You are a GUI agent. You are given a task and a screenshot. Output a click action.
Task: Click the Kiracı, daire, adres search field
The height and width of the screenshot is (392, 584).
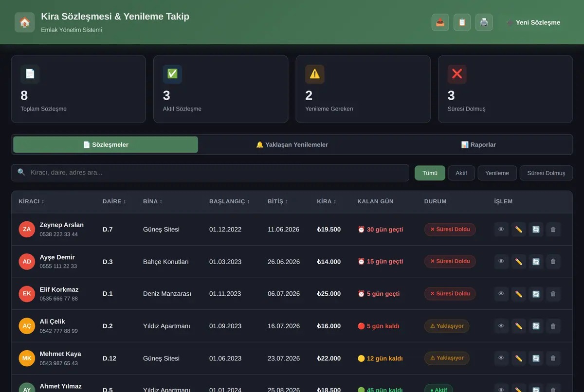pos(210,173)
